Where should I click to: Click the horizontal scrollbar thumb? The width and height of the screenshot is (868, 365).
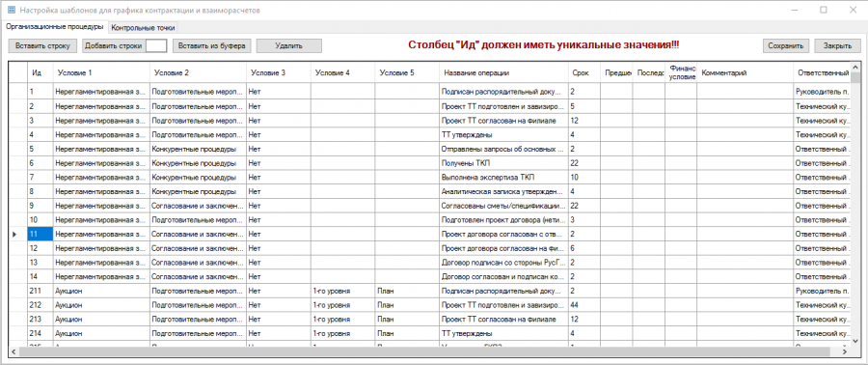pos(424,351)
